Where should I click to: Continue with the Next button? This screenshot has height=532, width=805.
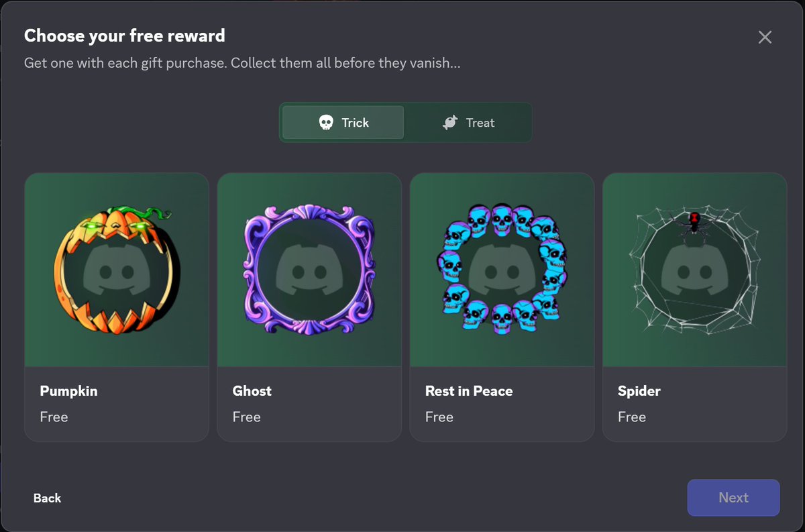click(x=733, y=498)
